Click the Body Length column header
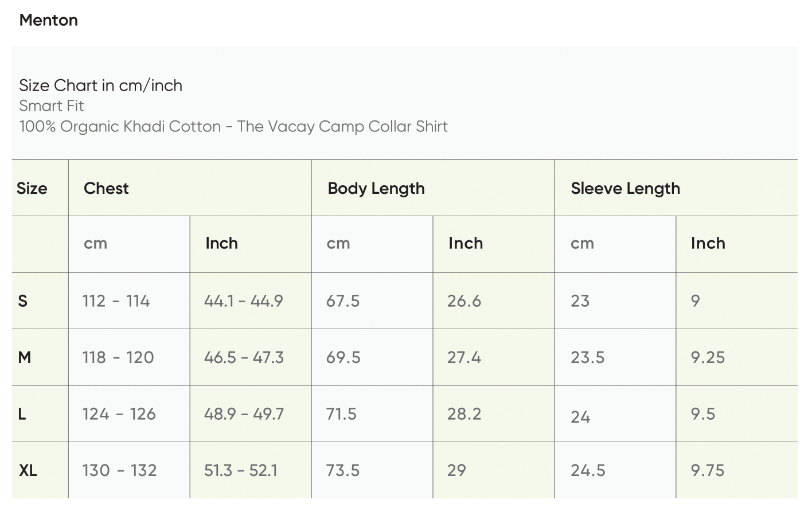This screenshot has width=812, height=515. tap(376, 188)
